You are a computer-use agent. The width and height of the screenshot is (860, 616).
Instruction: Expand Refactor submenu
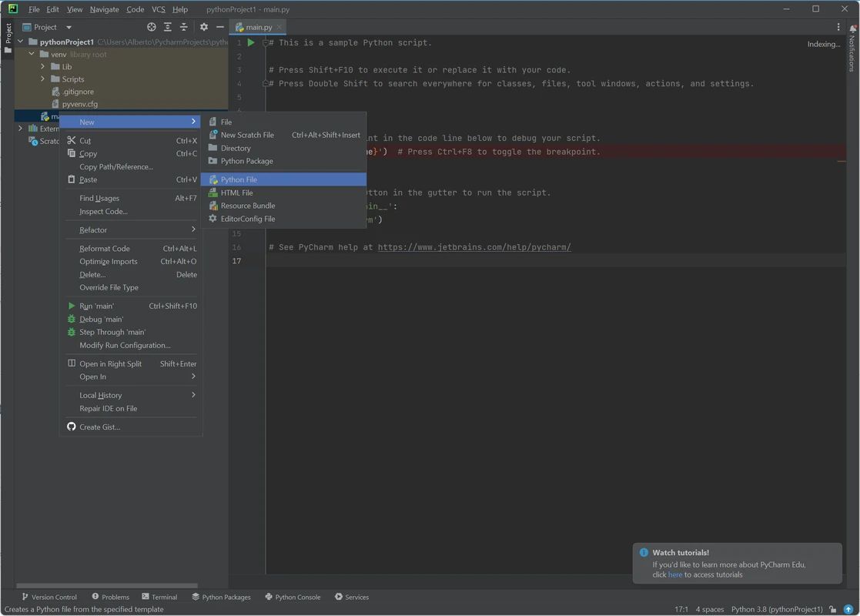pyautogui.click(x=131, y=229)
